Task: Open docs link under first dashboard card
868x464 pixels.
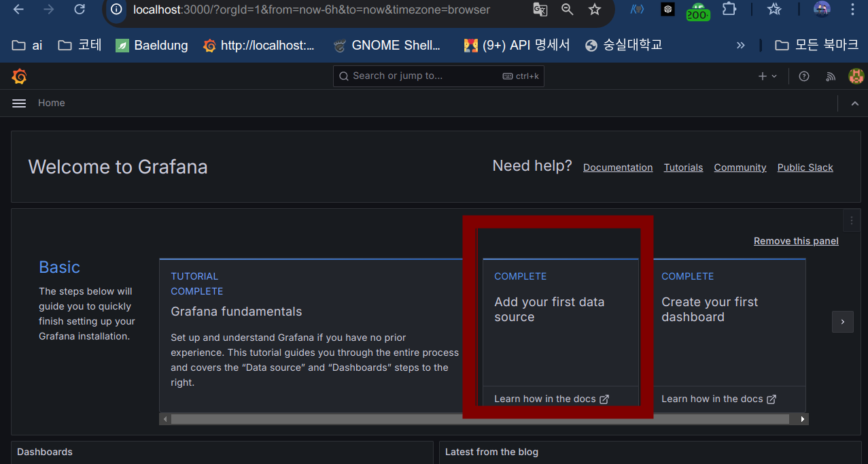Action: click(718, 399)
